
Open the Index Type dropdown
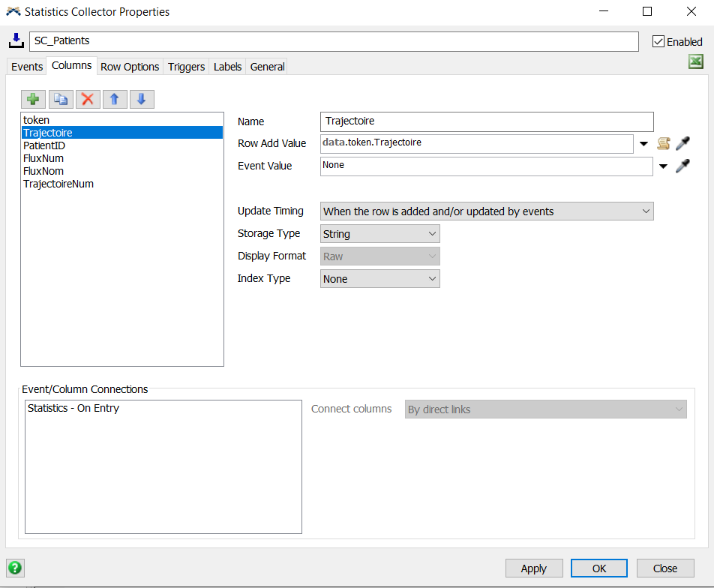point(379,279)
